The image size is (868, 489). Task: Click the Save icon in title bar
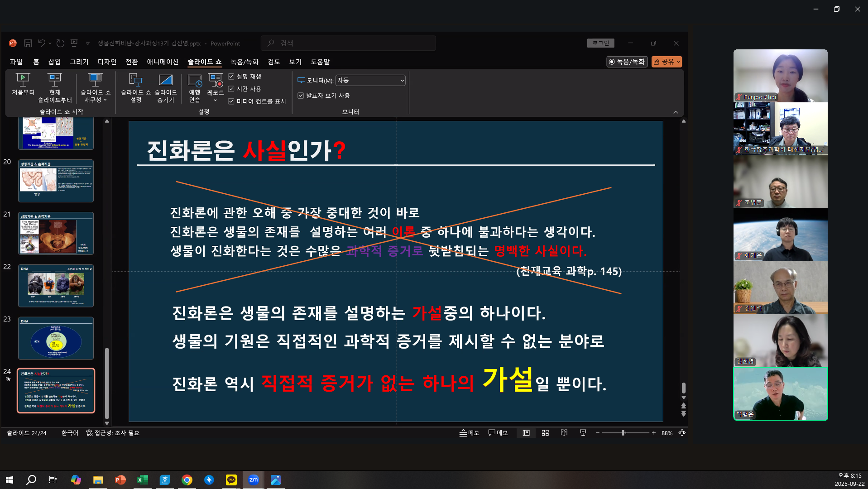[x=28, y=43]
